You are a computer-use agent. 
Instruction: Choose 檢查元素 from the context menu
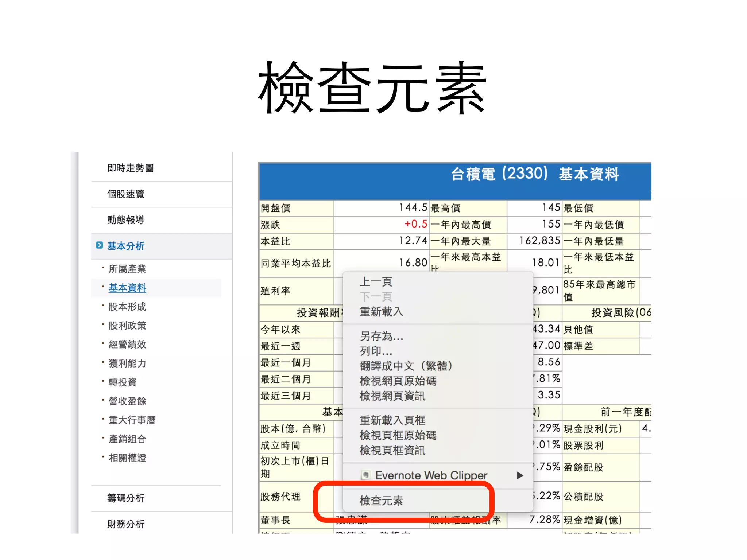pos(381,501)
